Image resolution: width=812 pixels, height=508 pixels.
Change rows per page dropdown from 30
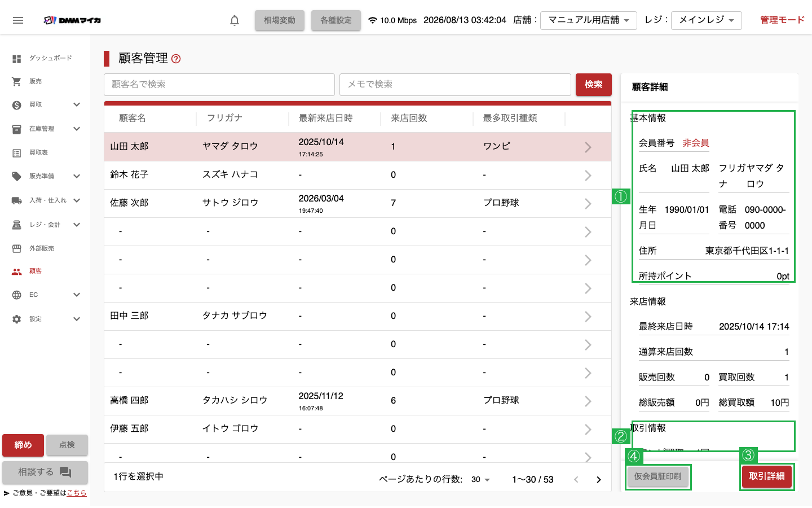pos(480,480)
